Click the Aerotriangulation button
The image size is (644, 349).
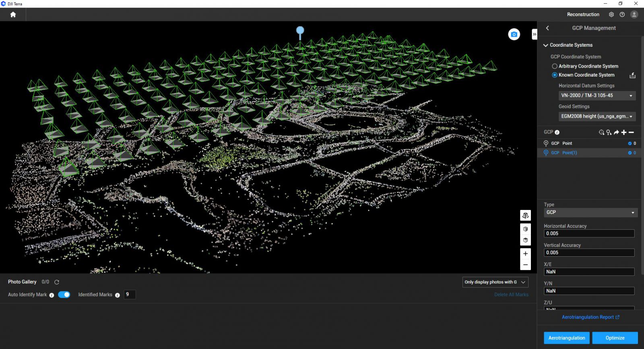point(566,338)
